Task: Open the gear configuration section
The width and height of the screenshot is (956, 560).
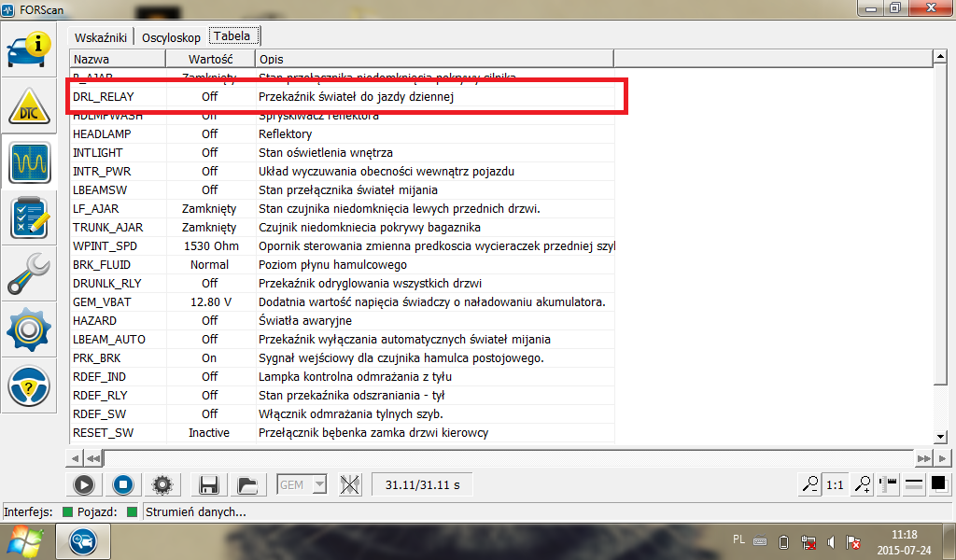Action: [29, 329]
